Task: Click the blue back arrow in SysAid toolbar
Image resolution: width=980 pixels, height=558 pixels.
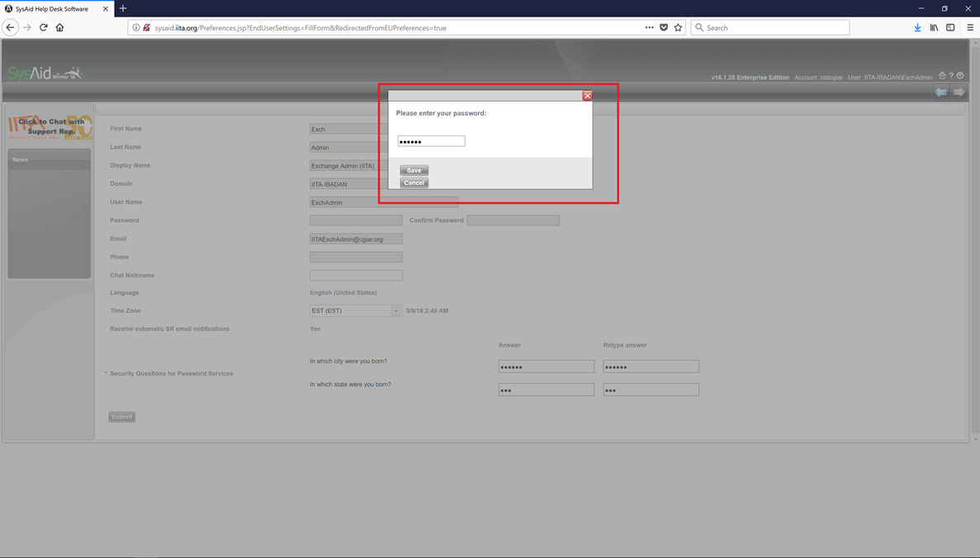Action: [x=941, y=92]
